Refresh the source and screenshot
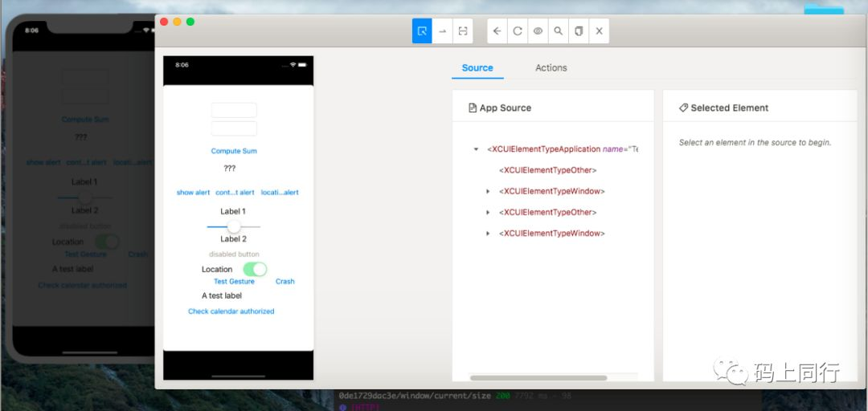Image resolution: width=868 pixels, height=411 pixels. 518,31
